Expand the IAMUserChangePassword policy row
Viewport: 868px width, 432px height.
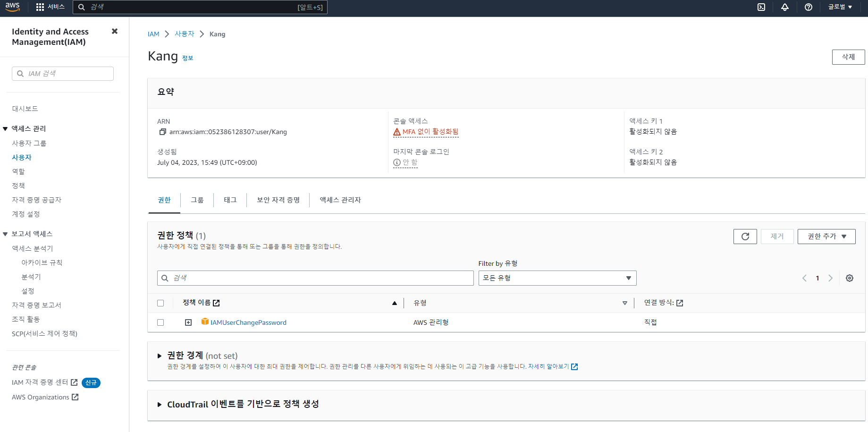pyautogui.click(x=188, y=322)
